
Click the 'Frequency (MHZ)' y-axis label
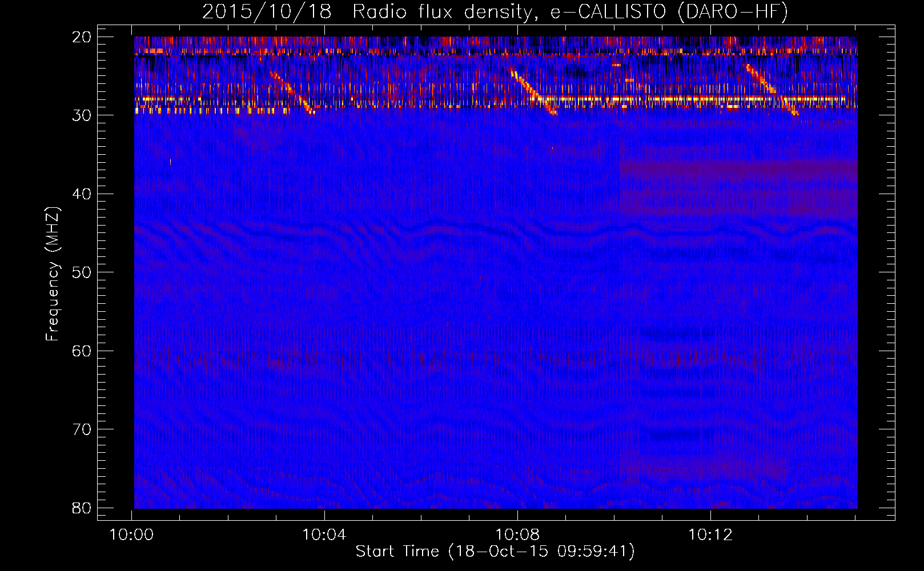tap(53, 274)
